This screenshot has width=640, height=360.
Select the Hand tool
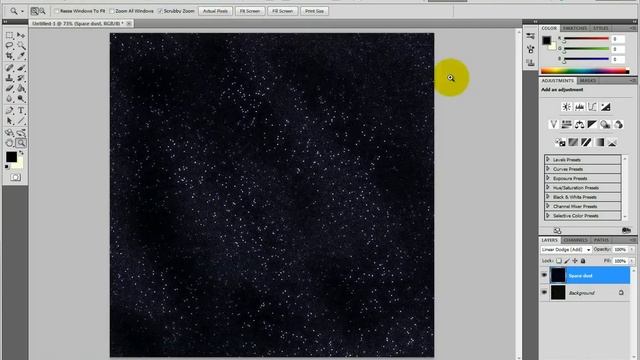[x=9, y=143]
